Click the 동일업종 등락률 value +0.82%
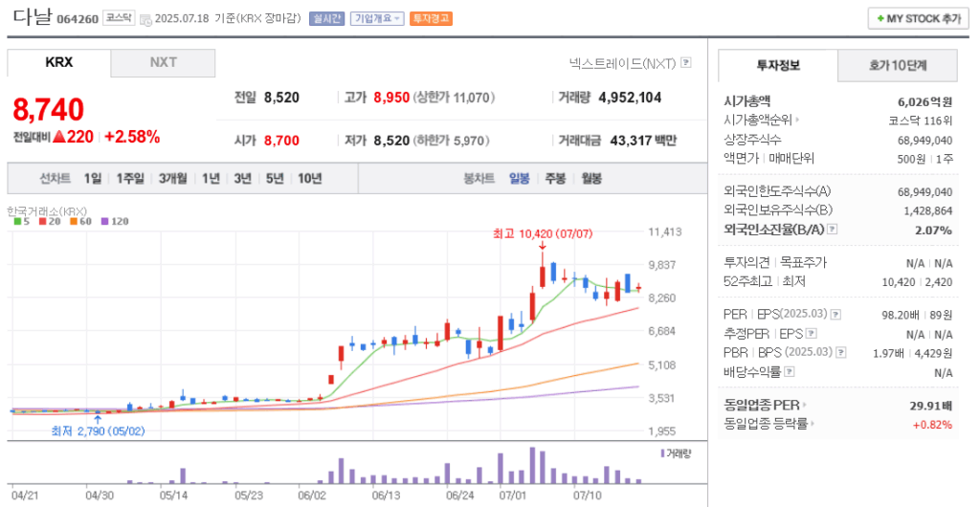This screenshot has height=507, width=980. [933, 425]
